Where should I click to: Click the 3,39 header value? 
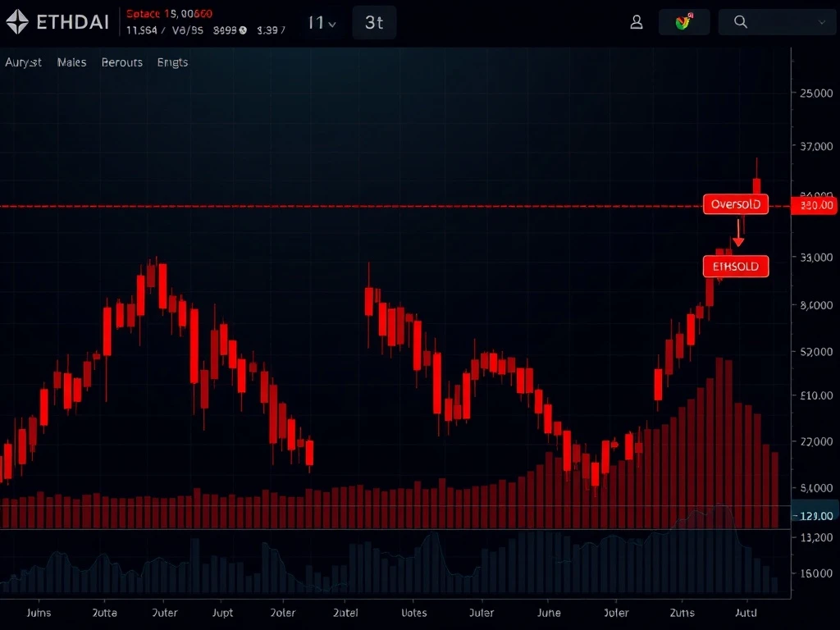pos(271,30)
